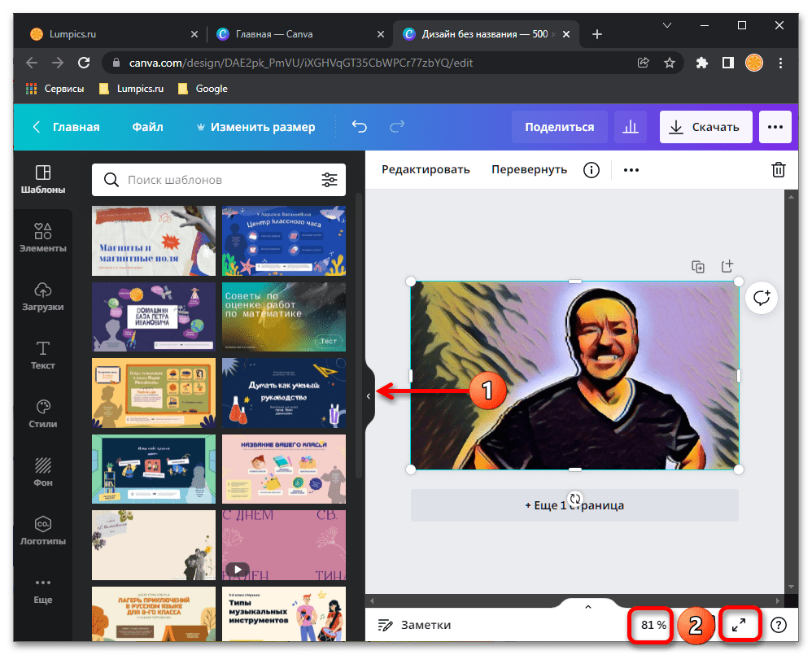Click the duplicate page icon
Screen dimensions: 812x655
(698, 267)
